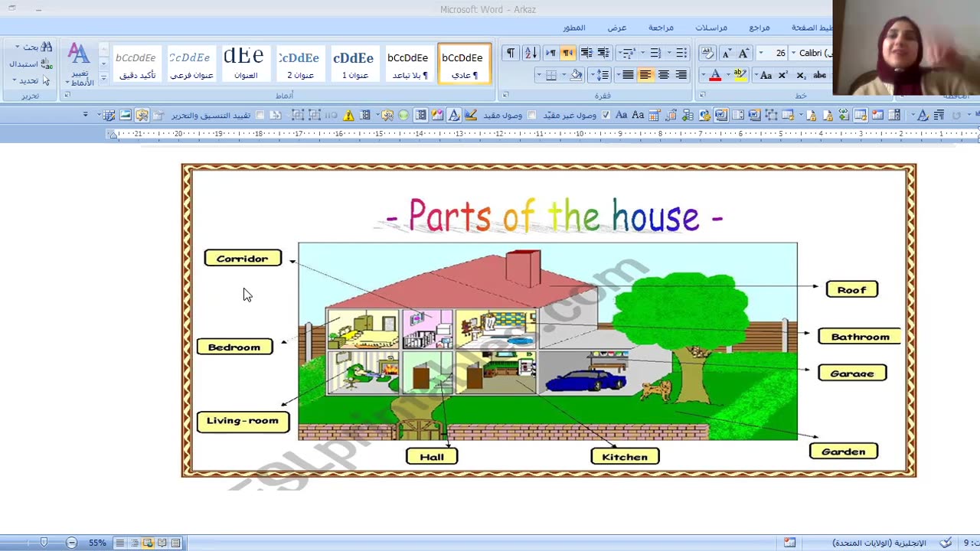Select the Kitchen label box

625,457
